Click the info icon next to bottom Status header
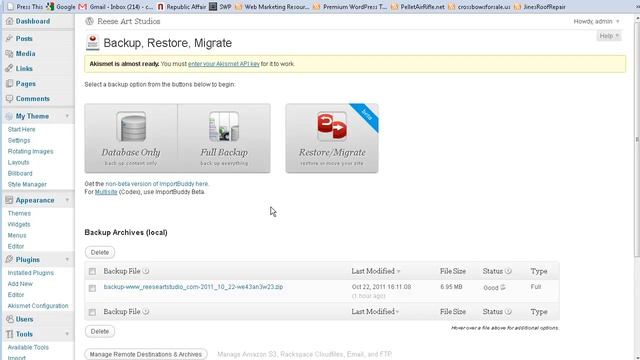Screen dimensions: 640x360 508,311
